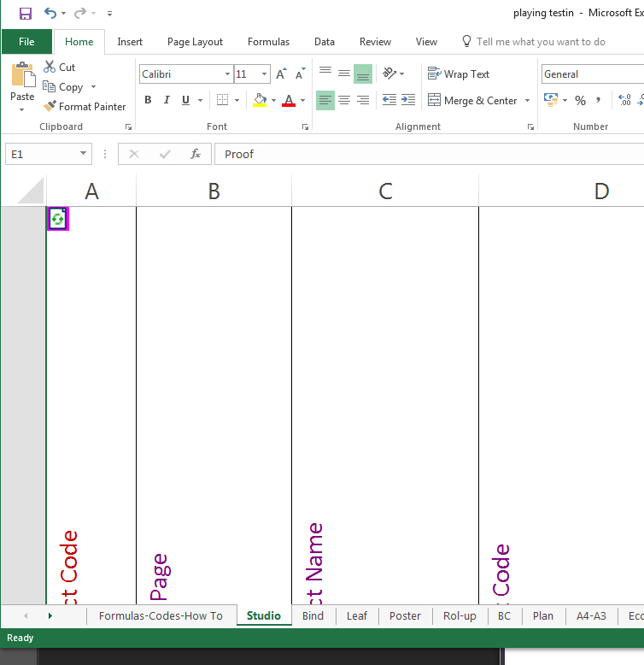Screen dimensions: 644x665
Task: Increase the cell indent
Action: 408,100
